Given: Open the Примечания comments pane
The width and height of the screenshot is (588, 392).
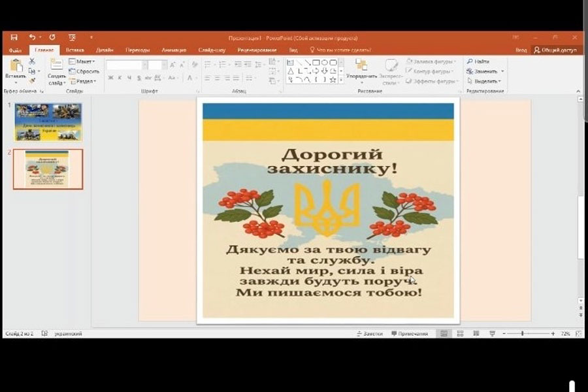Looking at the screenshot, I should (410, 333).
